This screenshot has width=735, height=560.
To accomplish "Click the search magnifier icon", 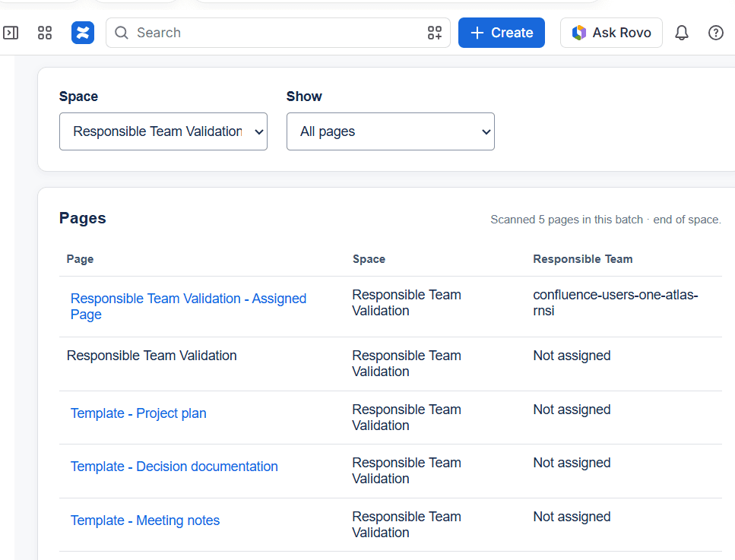I will coord(122,33).
